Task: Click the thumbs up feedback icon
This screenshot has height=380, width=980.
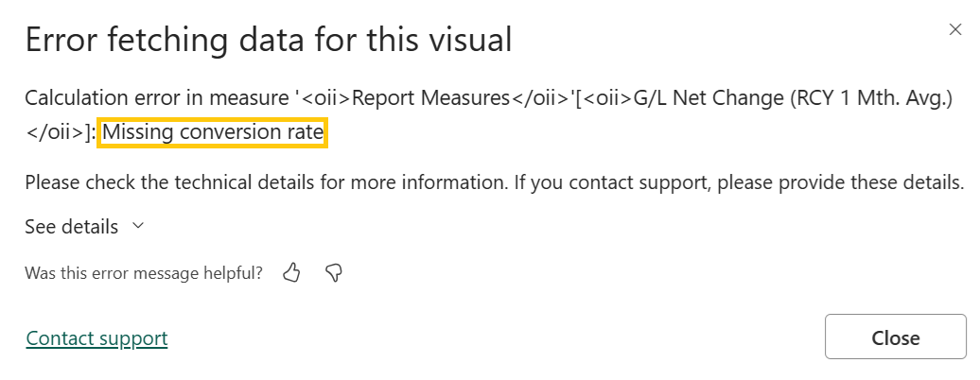Action: click(291, 273)
